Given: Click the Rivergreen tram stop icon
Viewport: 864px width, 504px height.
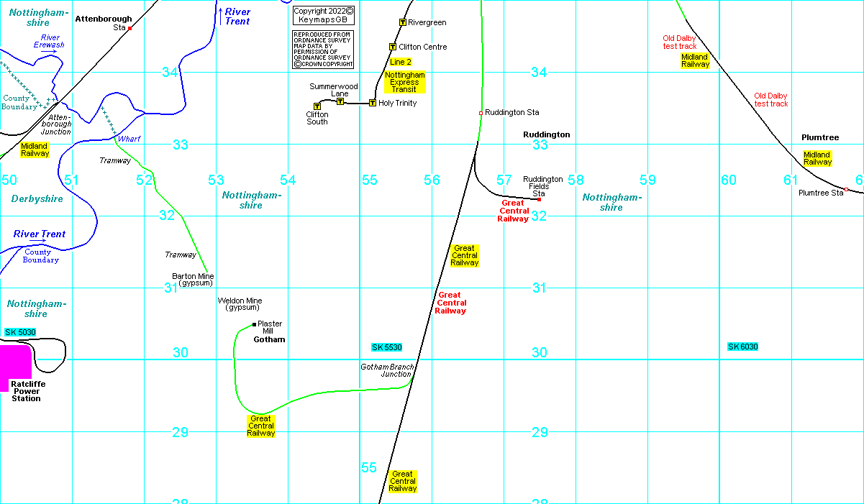Looking at the screenshot, I should pyautogui.click(x=402, y=23).
